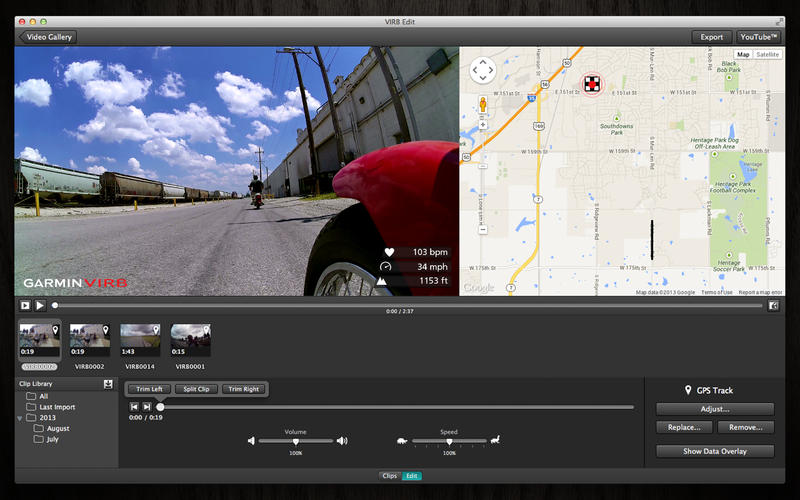
Task: Click the elevation mountain icon in the video overlay
Action: coord(381,281)
